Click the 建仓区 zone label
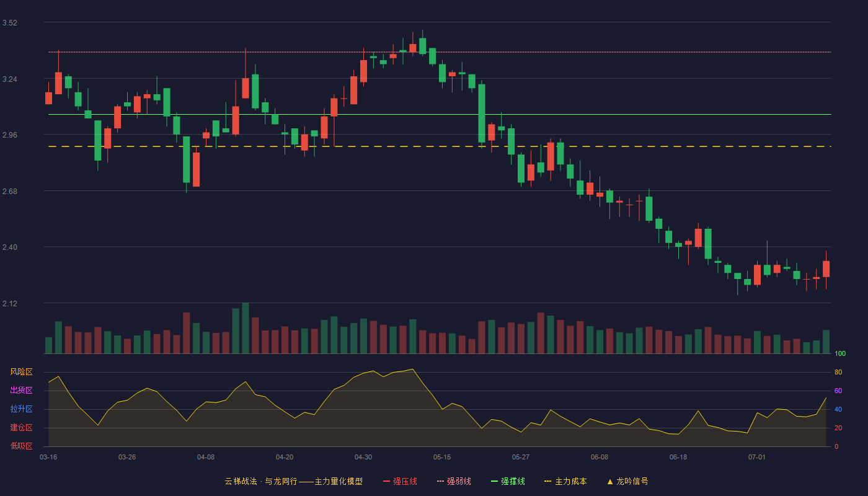 pos(21,428)
